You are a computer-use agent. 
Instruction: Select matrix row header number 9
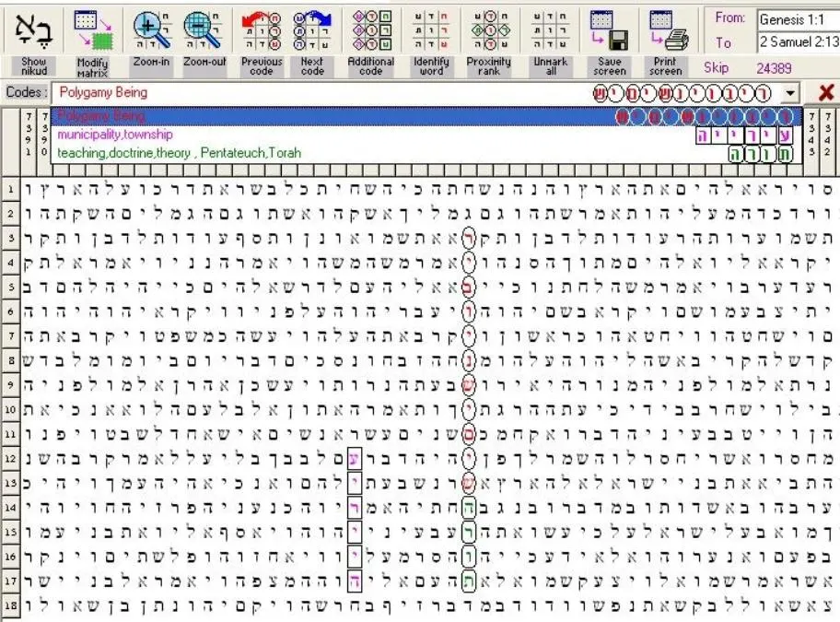tap(11, 384)
